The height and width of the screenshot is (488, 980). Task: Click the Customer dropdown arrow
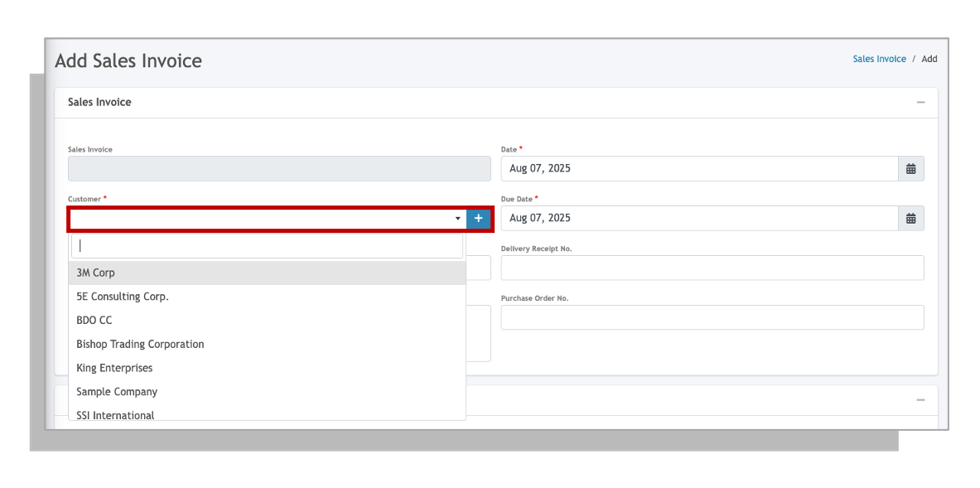pyautogui.click(x=457, y=219)
